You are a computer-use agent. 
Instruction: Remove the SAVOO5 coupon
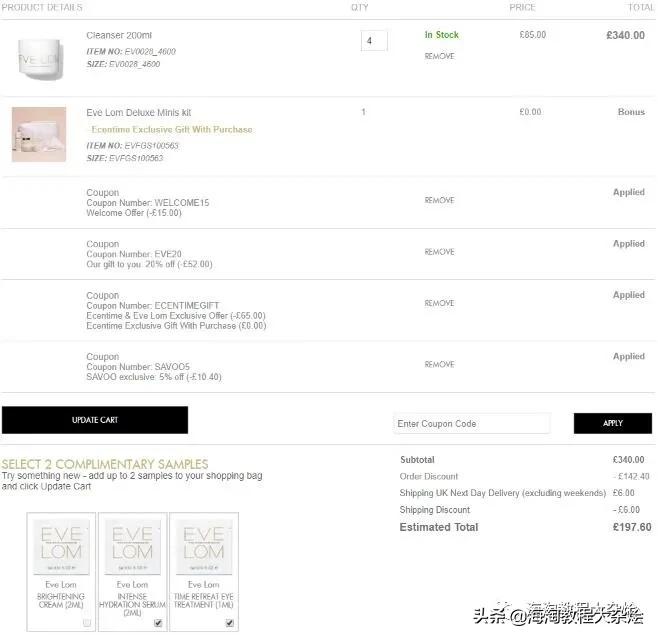click(x=439, y=364)
